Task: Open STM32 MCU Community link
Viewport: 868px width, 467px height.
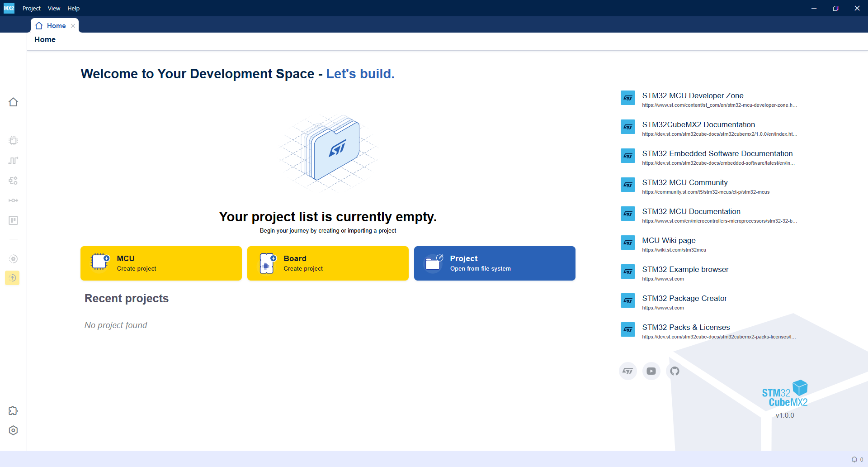Action: [685, 182]
